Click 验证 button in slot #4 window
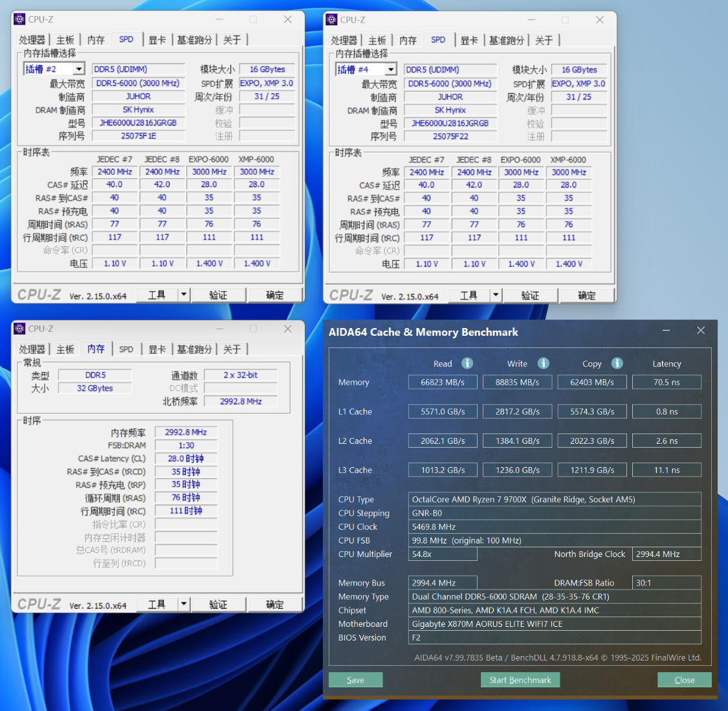Image resolution: width=728 pixels, height=711 pixels. tap(530, 295)
